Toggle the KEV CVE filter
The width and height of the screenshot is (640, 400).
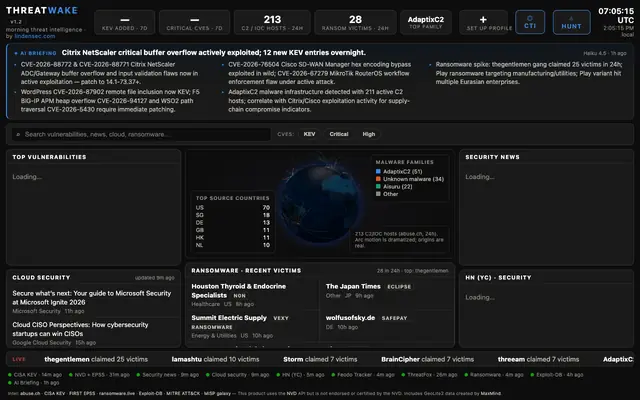click(309, 134)
